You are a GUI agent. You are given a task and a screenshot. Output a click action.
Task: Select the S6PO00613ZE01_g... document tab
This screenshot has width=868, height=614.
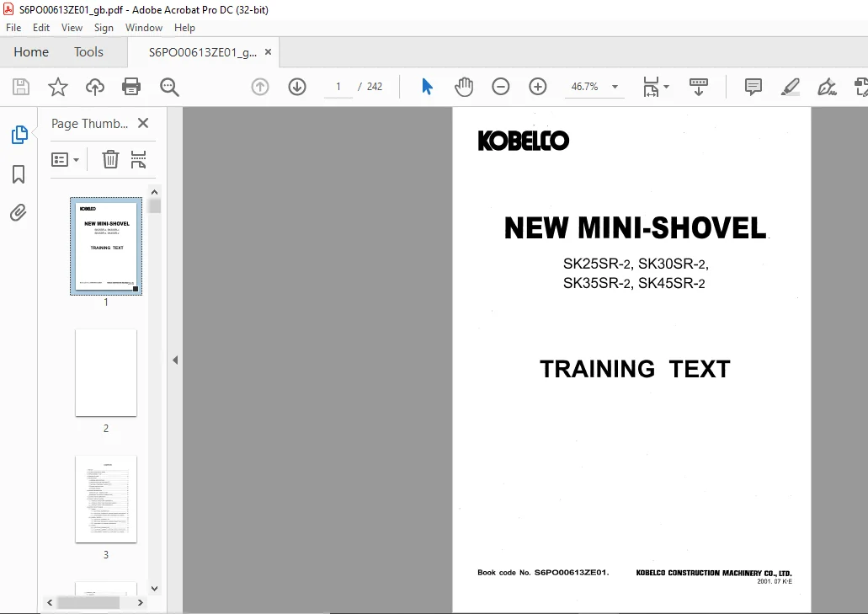(203, 52)
